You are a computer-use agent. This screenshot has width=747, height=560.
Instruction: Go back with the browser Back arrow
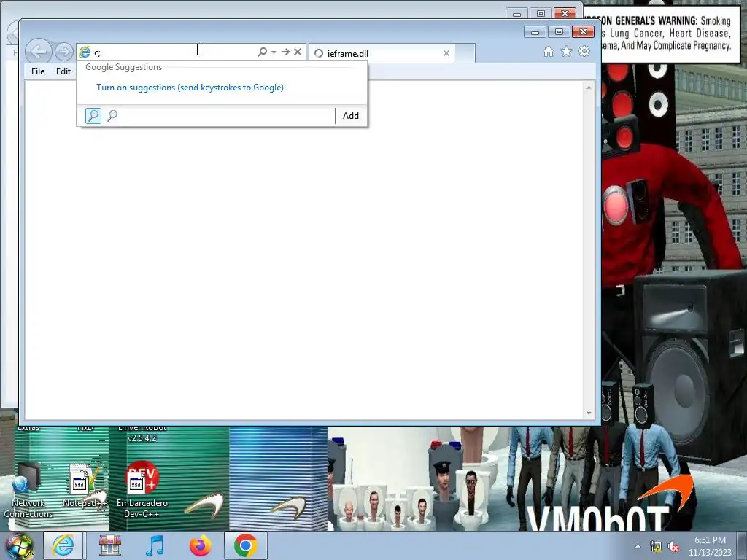[39, 52]
